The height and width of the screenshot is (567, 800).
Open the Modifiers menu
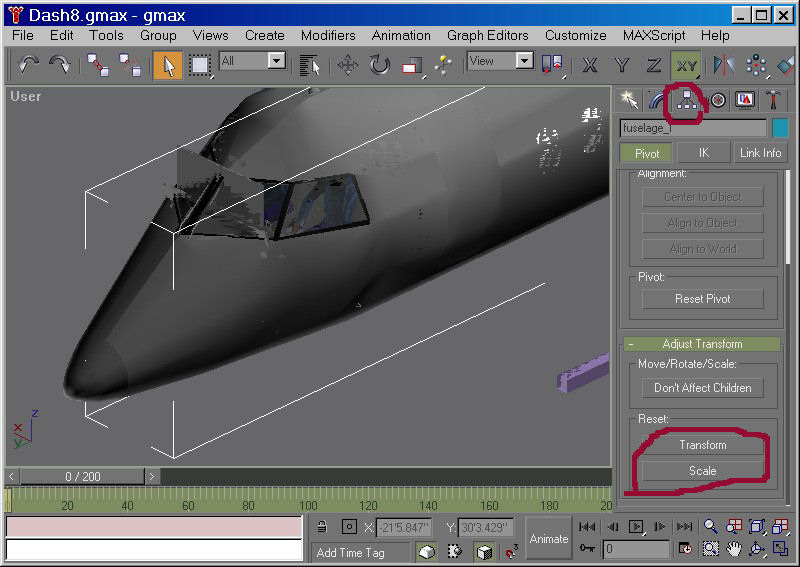(x=328, y=35)
